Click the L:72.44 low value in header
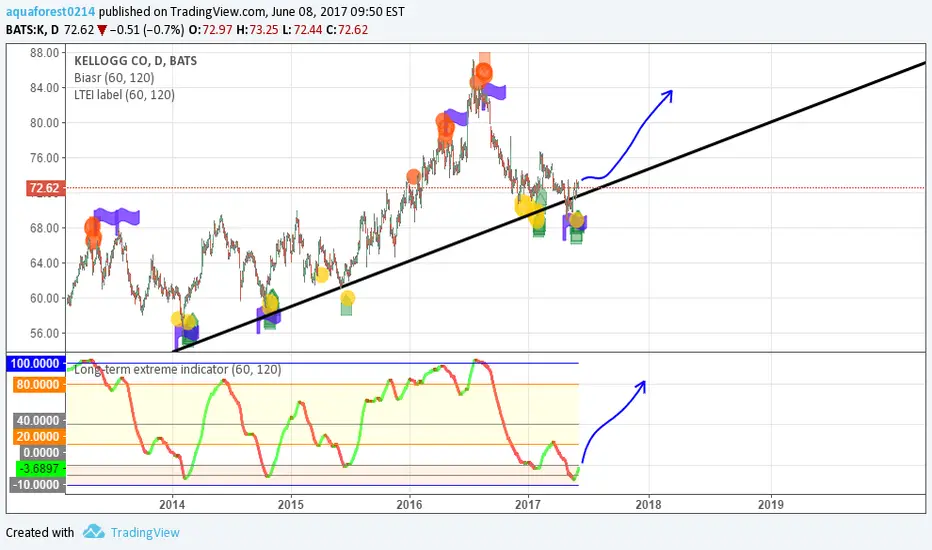This screenshot has width=932, height=550. click(302, 30)
